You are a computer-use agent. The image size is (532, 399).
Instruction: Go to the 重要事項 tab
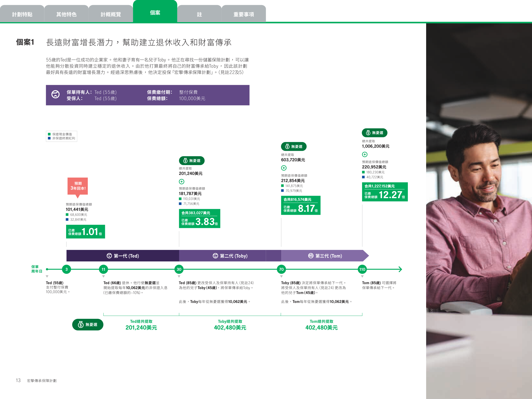pyautogui.click(x=244, y=14)
